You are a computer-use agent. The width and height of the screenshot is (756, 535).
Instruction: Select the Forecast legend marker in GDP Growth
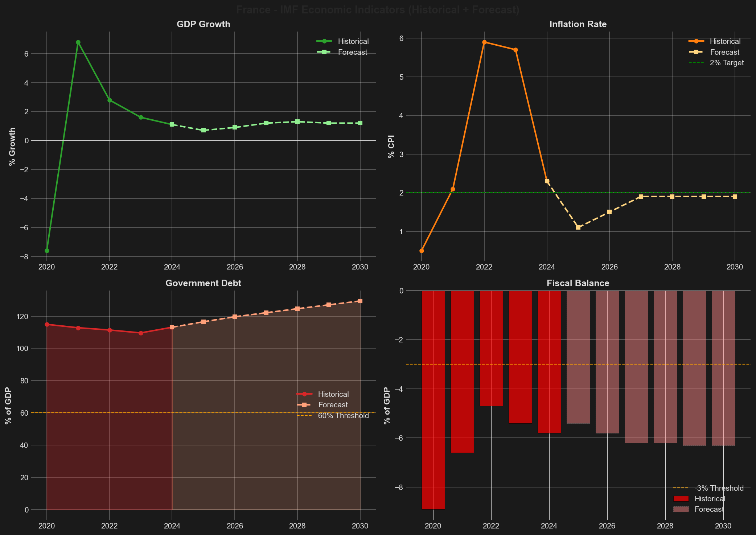point(325,52)
